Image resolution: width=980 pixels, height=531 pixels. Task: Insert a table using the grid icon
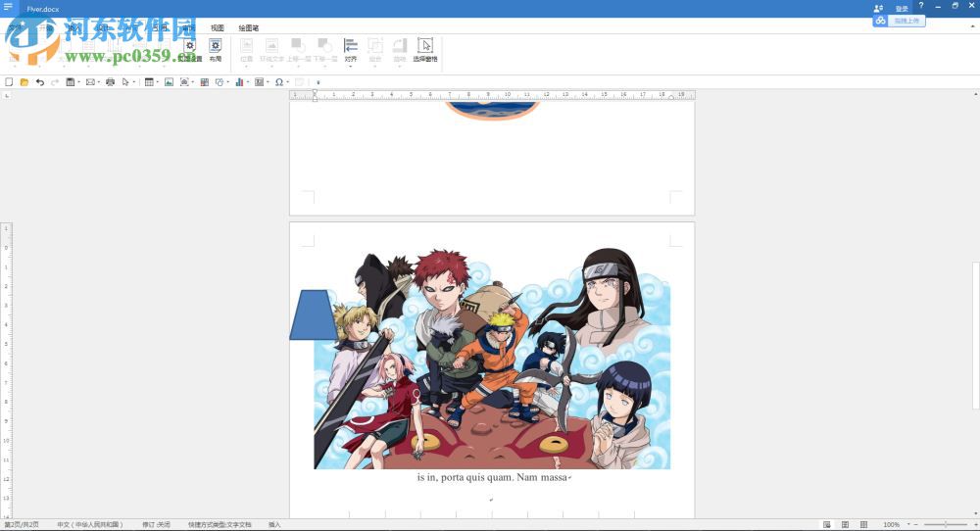pos(149,82)
